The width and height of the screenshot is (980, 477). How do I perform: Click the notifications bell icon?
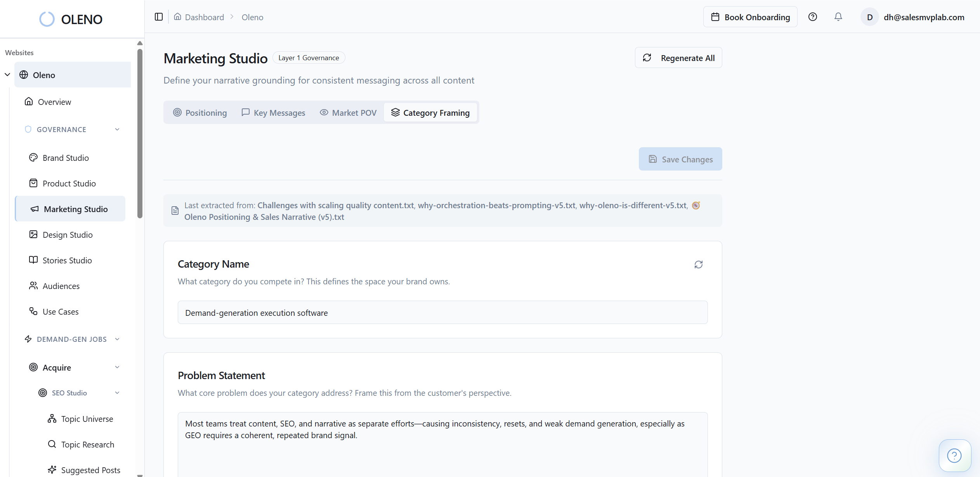click(838, 17)
